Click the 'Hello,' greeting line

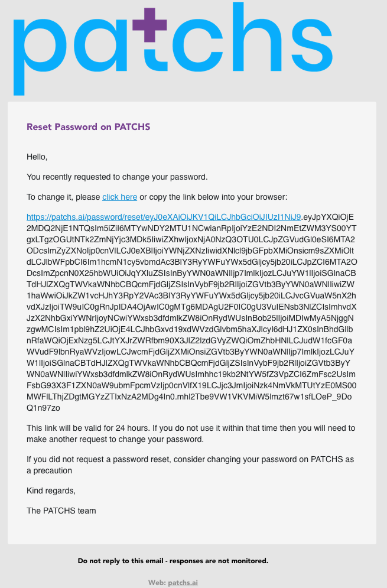click(37, 157)
